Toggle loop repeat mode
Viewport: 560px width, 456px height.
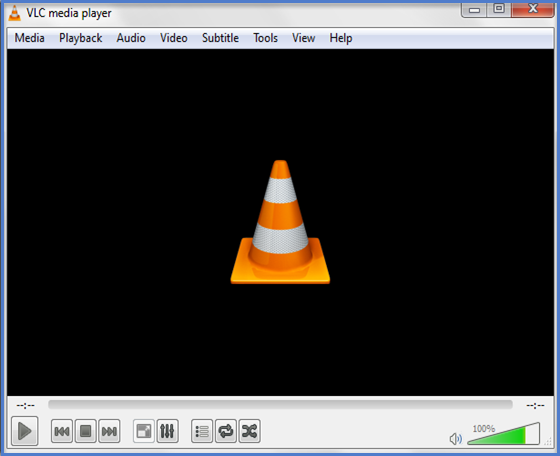[226, 431]
